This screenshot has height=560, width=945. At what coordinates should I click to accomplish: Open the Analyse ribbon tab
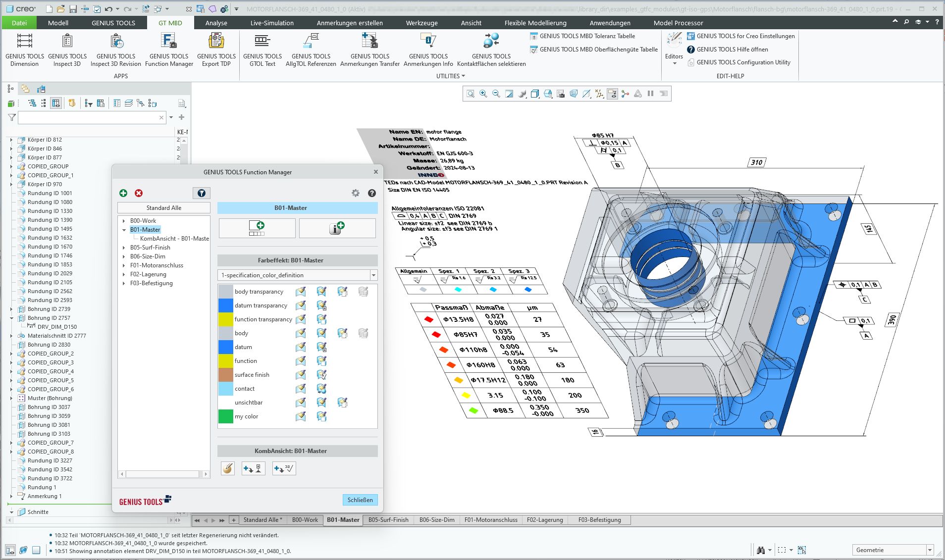(216, 23)
